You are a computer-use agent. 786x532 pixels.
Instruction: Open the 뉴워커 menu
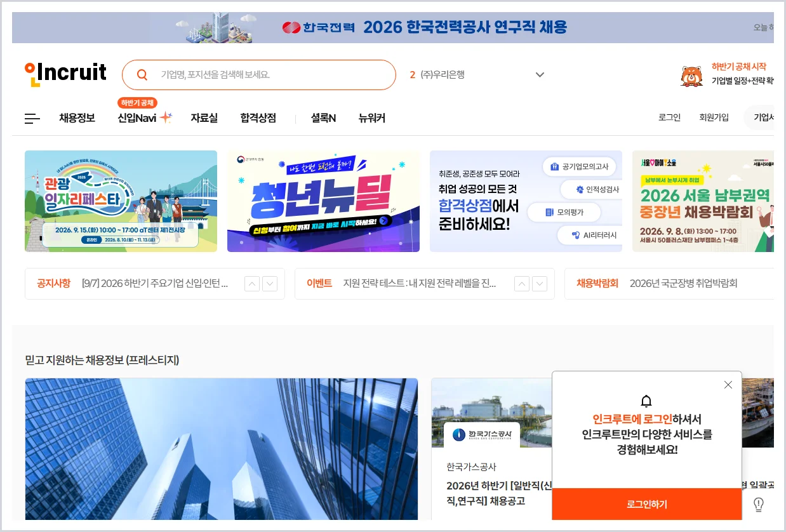point(371,118)
